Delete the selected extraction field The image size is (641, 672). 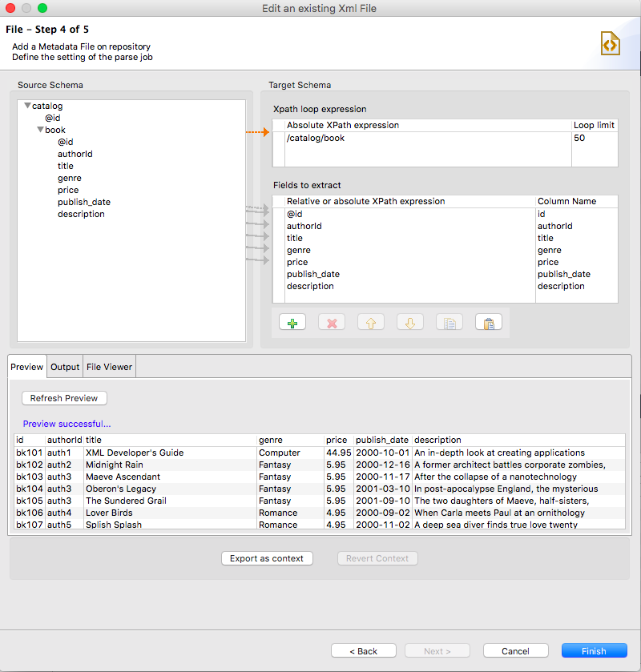coord(331,321)
